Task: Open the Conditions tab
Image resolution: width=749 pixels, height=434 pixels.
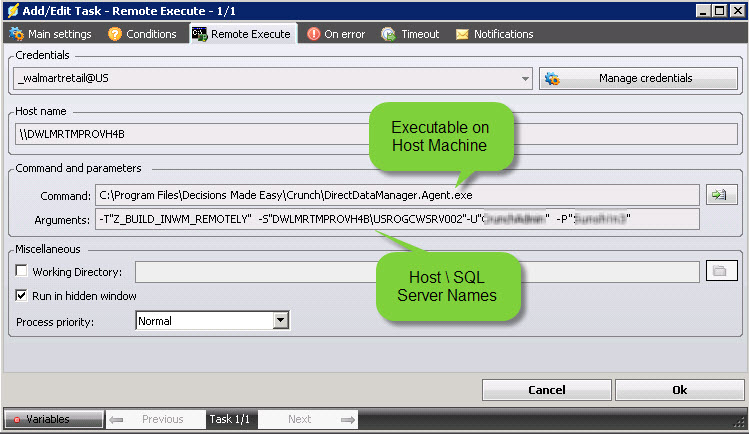Action: coord(141,34)
